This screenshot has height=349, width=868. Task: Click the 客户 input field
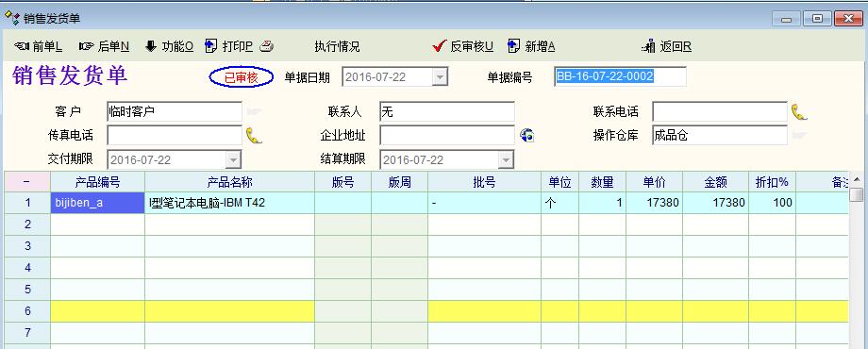tap(175, 111)
